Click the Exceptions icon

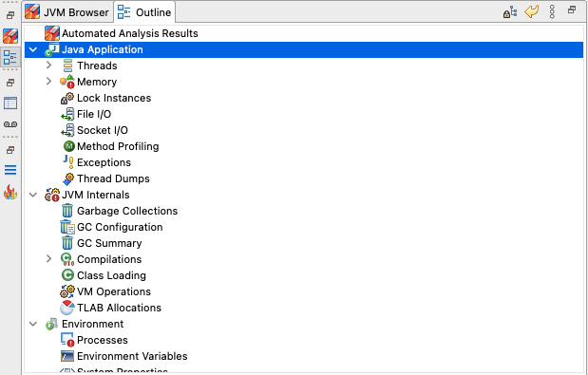coord(68,162)
